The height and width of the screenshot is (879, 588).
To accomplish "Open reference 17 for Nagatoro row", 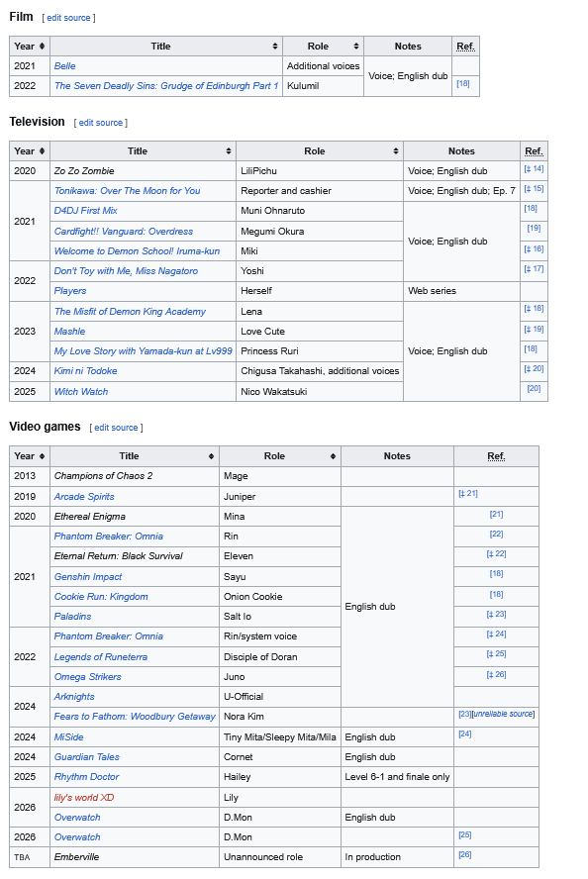I will (534, 268).
